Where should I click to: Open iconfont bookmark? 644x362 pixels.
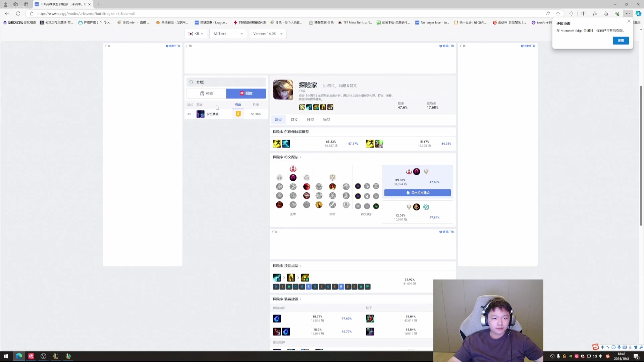(x=542, y=22)
